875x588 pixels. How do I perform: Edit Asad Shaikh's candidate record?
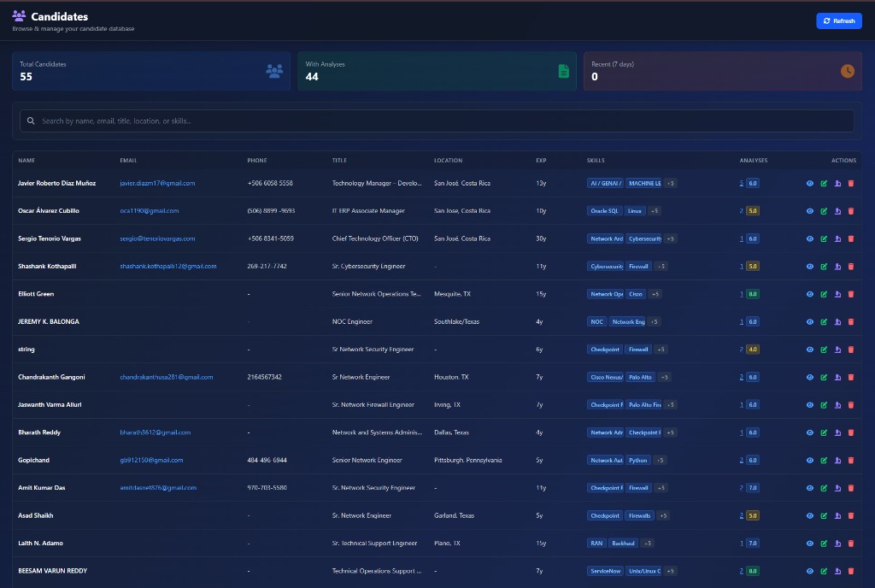point(824,515)
